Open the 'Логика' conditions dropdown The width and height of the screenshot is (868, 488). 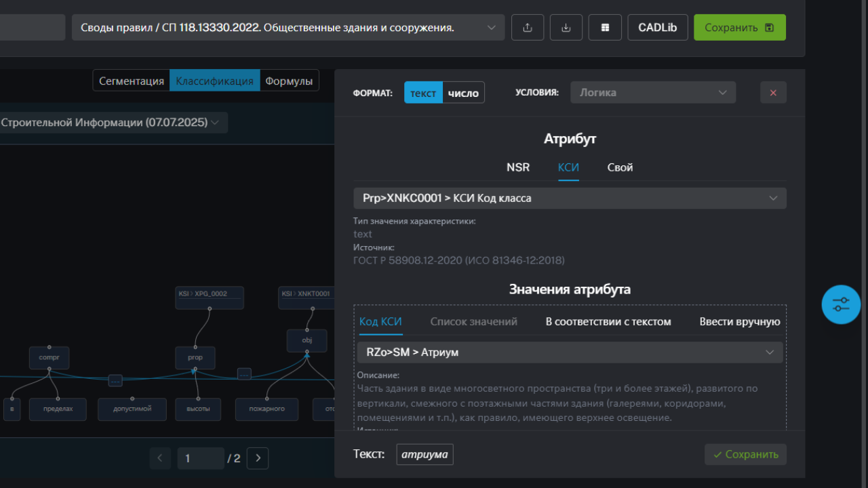coord(652,93)
